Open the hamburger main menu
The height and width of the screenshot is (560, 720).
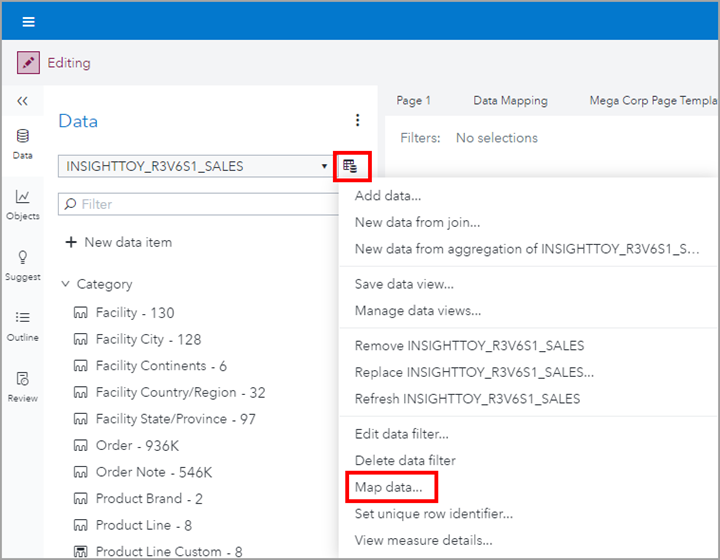point(29,21)
